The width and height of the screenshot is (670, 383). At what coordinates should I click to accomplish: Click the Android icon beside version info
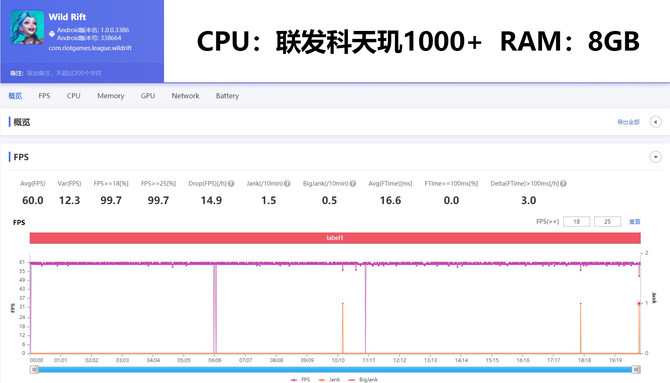coord(52,34)
